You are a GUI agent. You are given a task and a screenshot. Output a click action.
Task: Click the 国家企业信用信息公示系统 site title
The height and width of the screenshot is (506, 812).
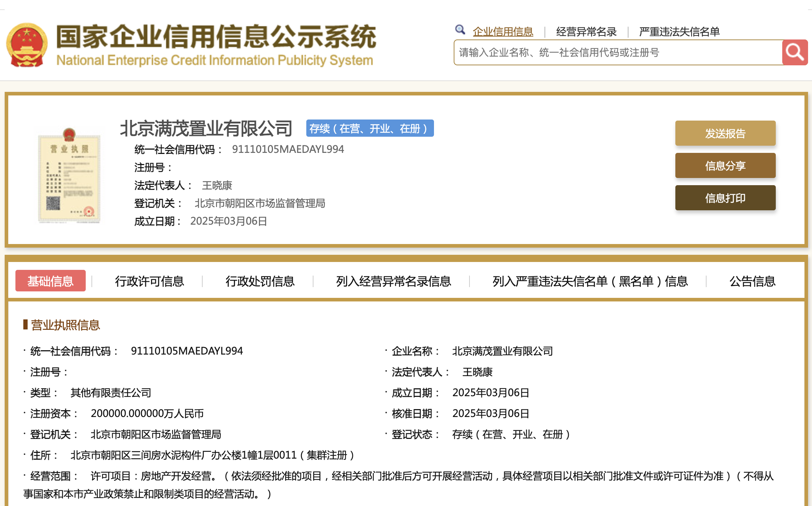click(x=216, y=37)
